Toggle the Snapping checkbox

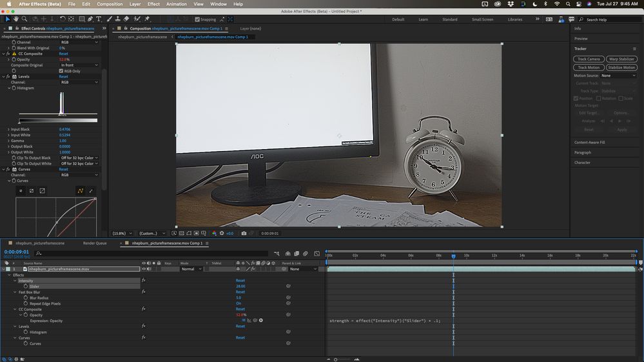[x=197, y=19]
